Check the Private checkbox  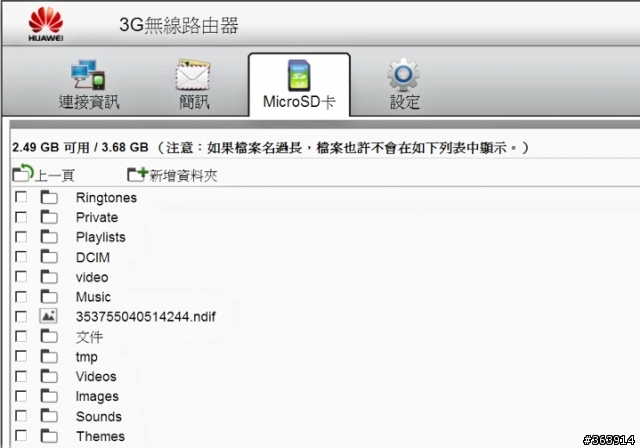point(21,217)
